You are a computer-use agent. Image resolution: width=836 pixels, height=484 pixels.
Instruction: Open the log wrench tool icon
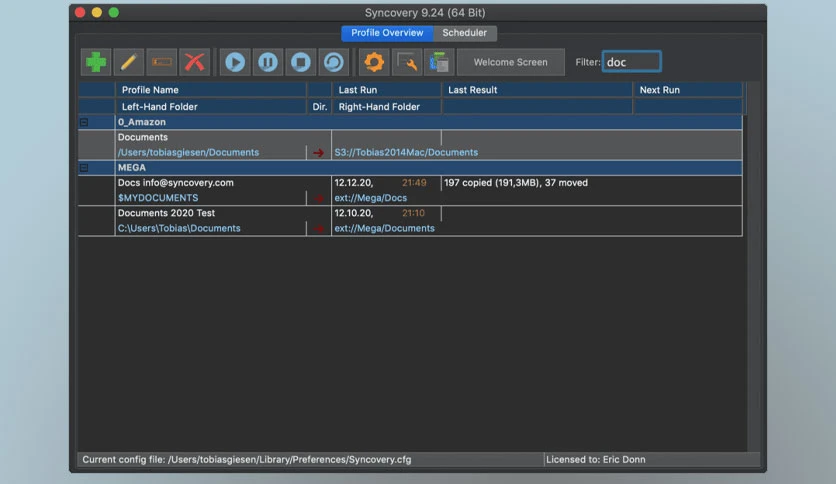tap(407, 62)
